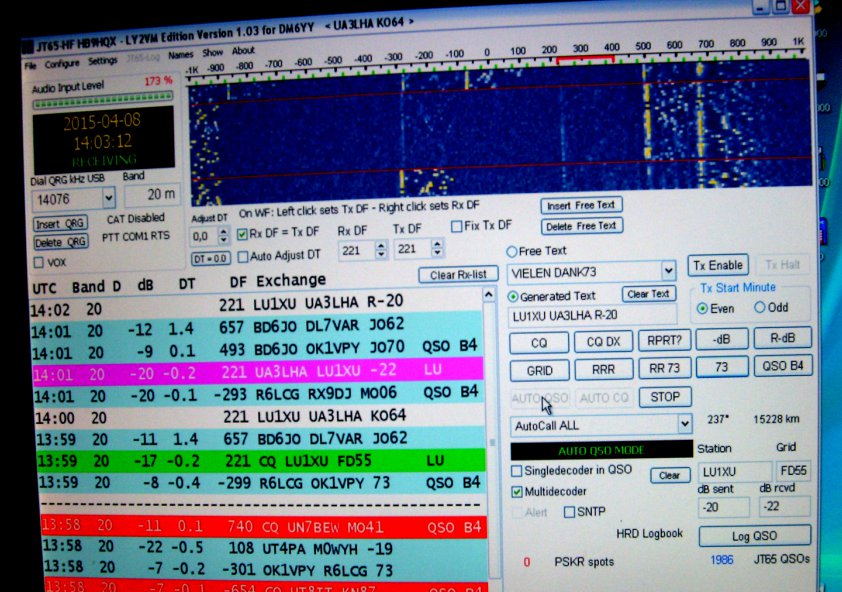This screenshot has height=592, width=842.
Task: Enable the Auto Adjust DT checkbox
Action: (x=243, y=257)
